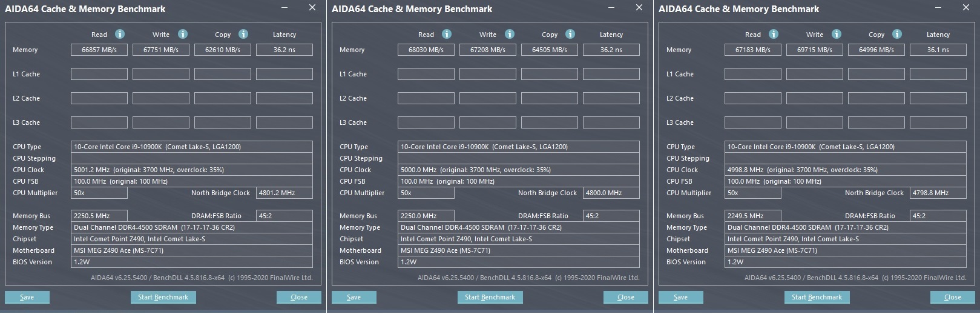Click Copy info icon in middle window
Image resolution: width=980 pixels, height=314 pixels.
click(x=570, y=34)
